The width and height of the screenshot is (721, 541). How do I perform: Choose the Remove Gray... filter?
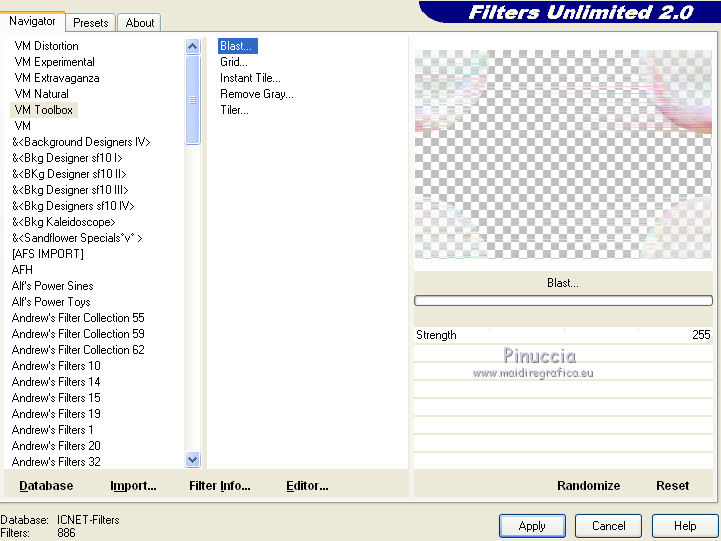point(257,94)
